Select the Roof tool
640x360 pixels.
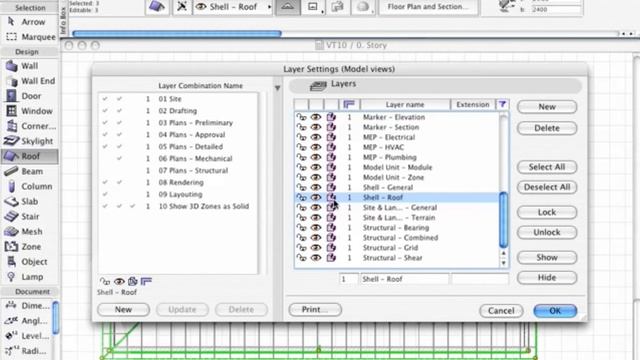tap(29, 156)
